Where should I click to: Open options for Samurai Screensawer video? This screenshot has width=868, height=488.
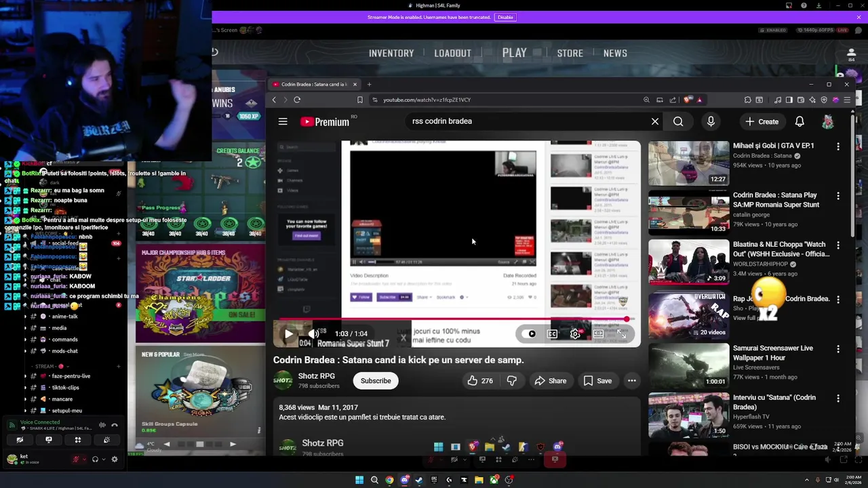click(x=838, y=349)
